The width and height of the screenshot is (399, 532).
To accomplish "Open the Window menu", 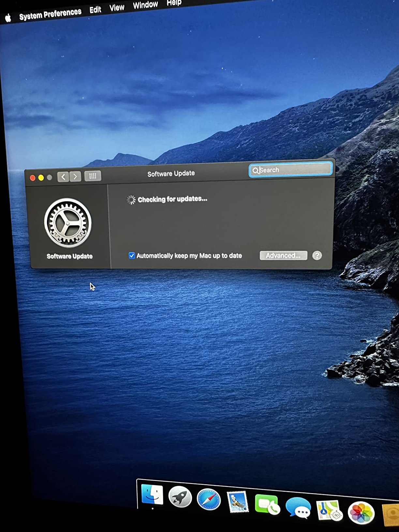I will tap(145, 5).
